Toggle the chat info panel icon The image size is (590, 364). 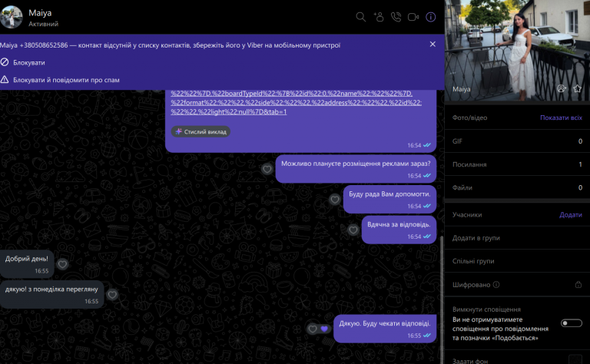(430, 17)
